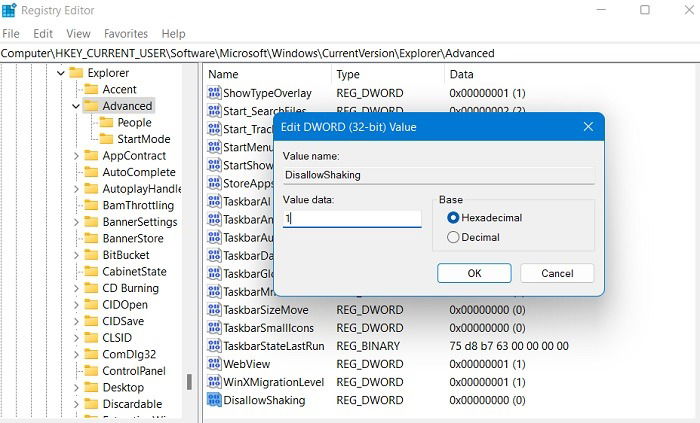Open the File menu
Viewport: 700px width, 423px height.
click(x=11, y=33)
